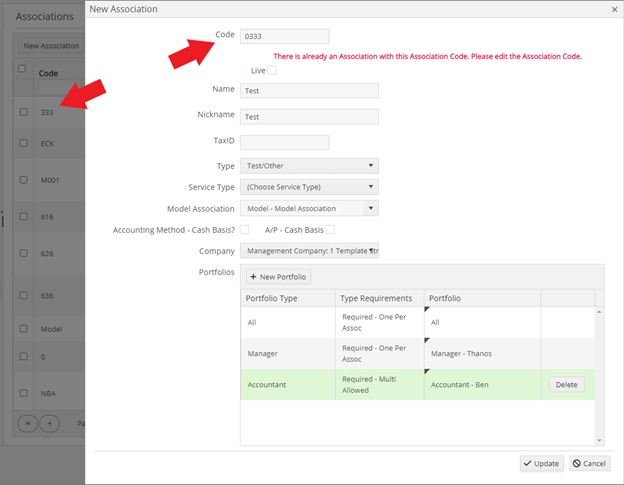Close the New Association dialog with X
Screen dimensions: 624x485
pyautogui.click(x=614, y=10)
